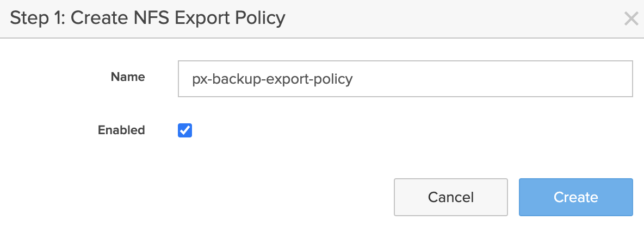Place cursor on the word "backup" in Name
The image size is (644, 226).
pos(232,79)
